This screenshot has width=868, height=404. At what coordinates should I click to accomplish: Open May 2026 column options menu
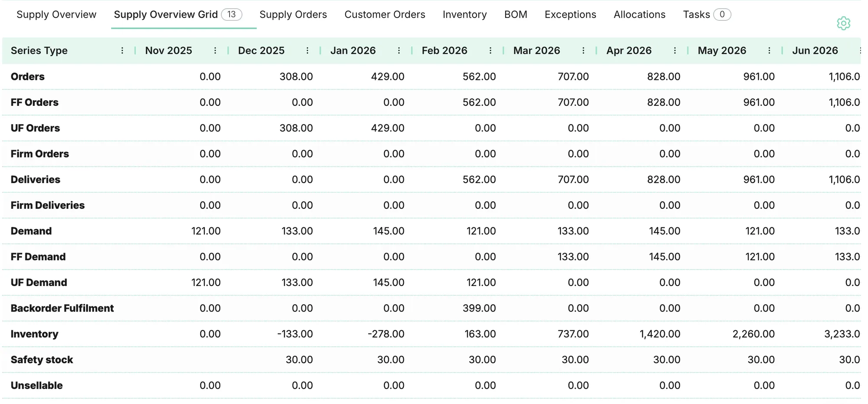pos(769,51)
